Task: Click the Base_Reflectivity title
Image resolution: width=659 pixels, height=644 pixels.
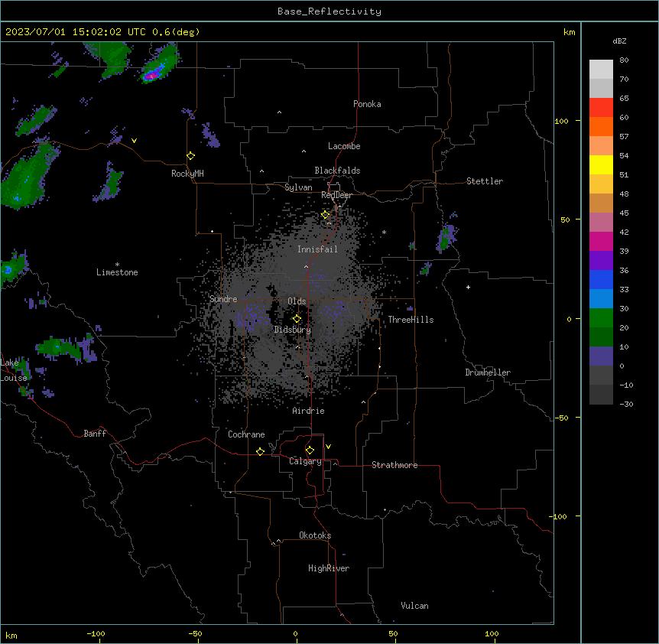Action: [329, 11]
